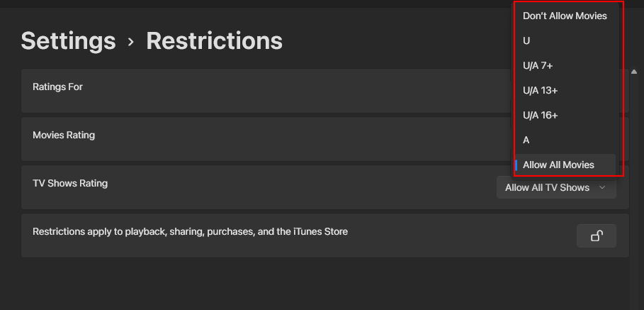
Task: Click blue marker beside Allow All Movies
Action: coord(517,165)
